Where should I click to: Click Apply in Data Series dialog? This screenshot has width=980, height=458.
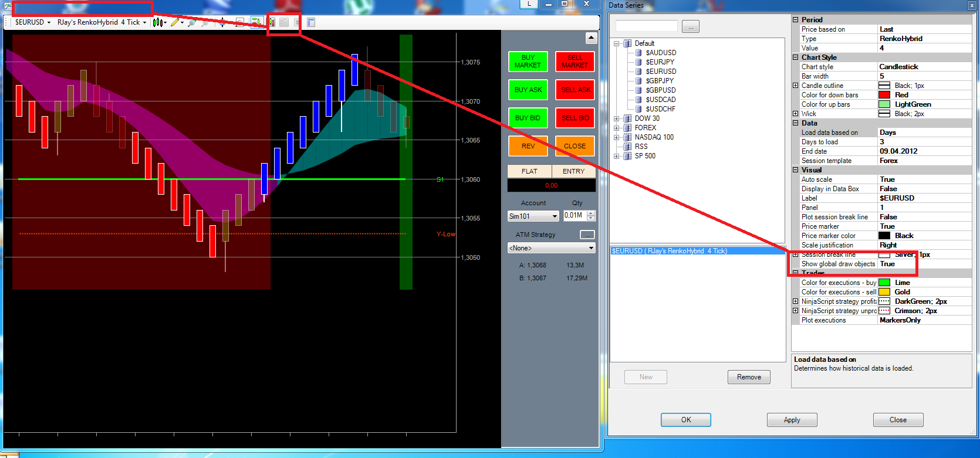(x=792, y=420)
